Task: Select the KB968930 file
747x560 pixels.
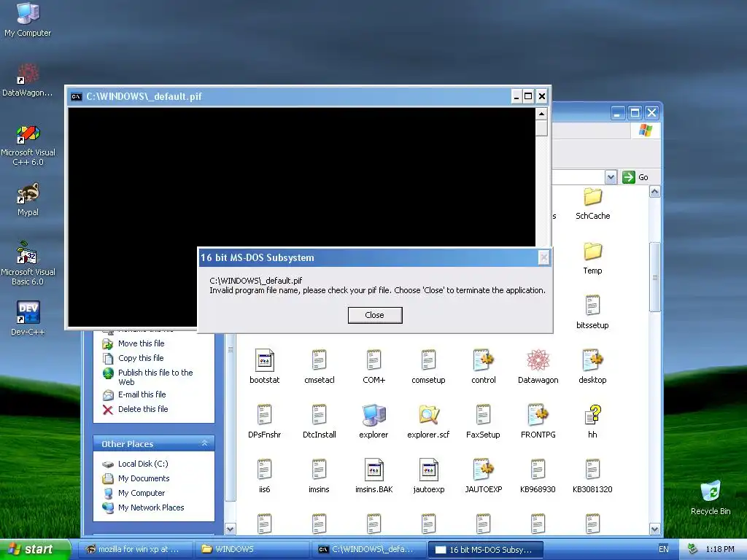Action: click(538, 476)
